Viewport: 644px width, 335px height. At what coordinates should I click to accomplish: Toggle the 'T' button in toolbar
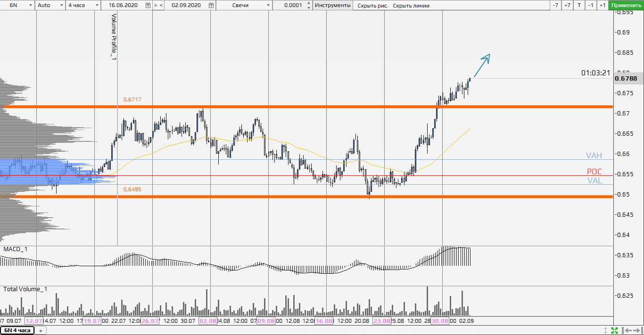point(579,5)
